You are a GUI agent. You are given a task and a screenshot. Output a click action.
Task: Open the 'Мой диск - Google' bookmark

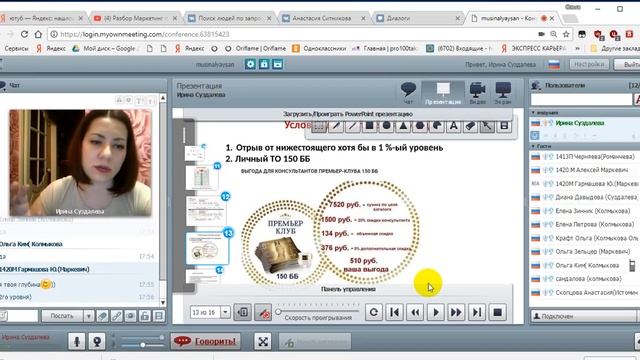click(x=104, y=48)
